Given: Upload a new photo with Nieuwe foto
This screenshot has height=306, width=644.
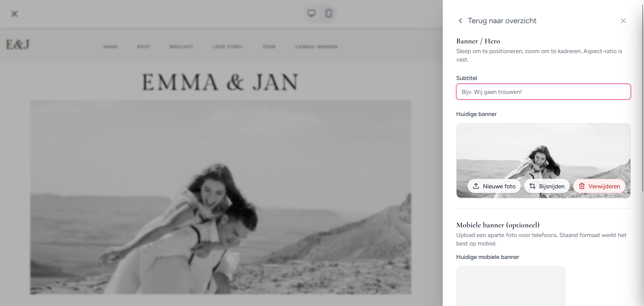Looking at the screenshot, I should coord(494,186).
